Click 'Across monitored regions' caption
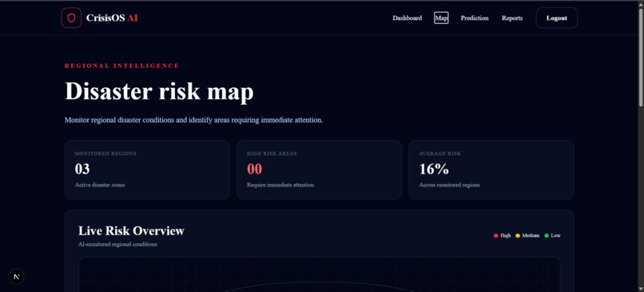644x292 pixels. point(449,185)
